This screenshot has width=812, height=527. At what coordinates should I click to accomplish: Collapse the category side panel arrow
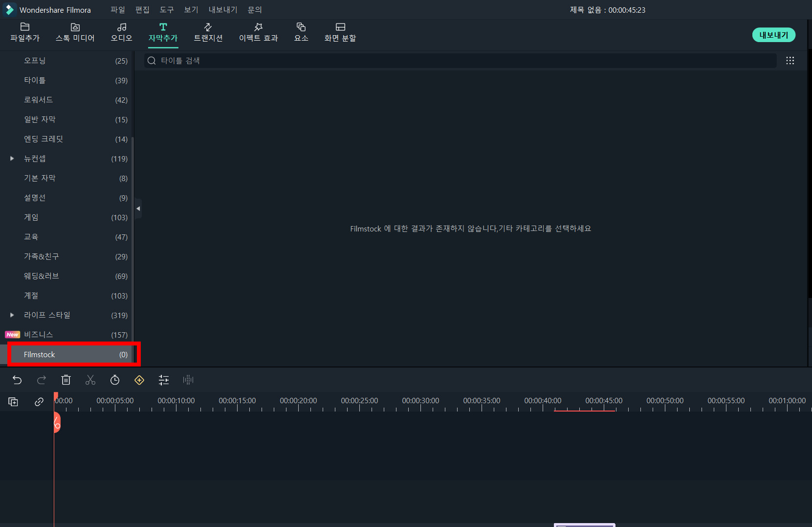pos(138,208)
